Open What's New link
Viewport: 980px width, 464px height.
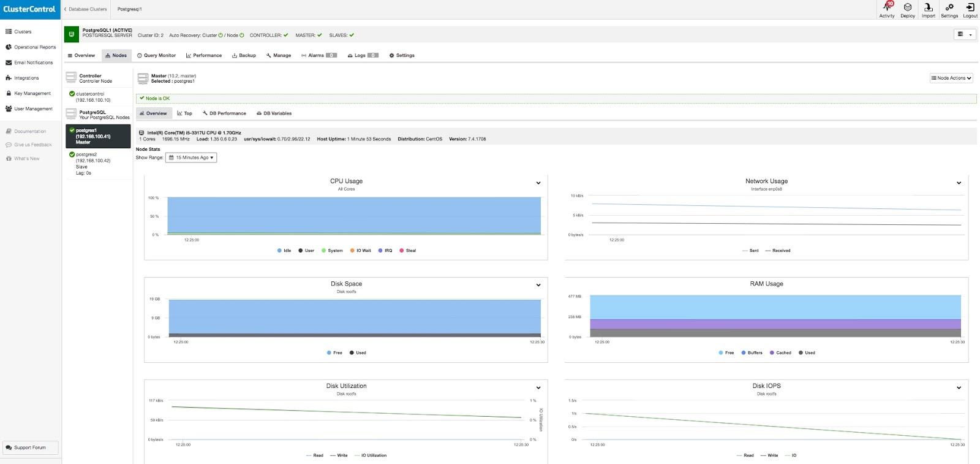[23, 158]
